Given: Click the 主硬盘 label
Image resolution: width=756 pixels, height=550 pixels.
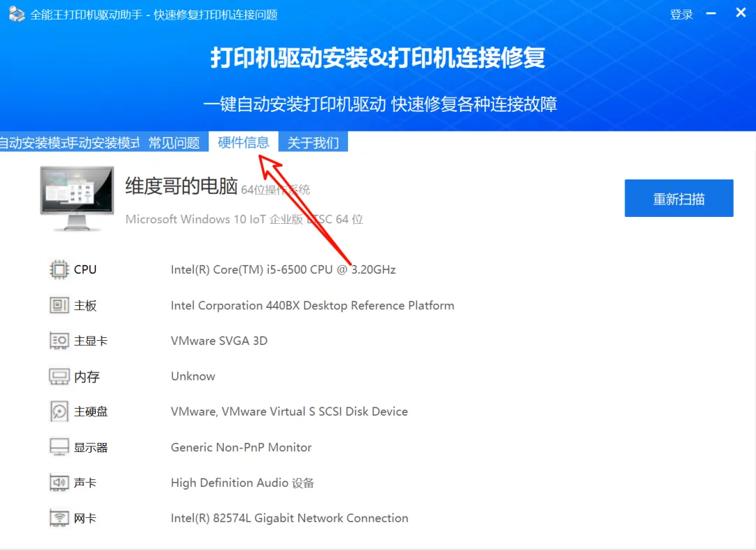Looking at the screenshot, I should point(90,411).
